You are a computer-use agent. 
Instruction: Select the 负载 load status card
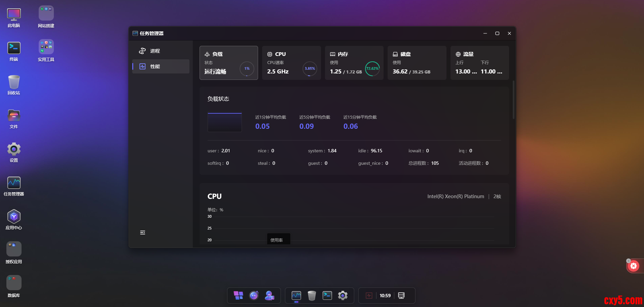(x=228, y=63)
